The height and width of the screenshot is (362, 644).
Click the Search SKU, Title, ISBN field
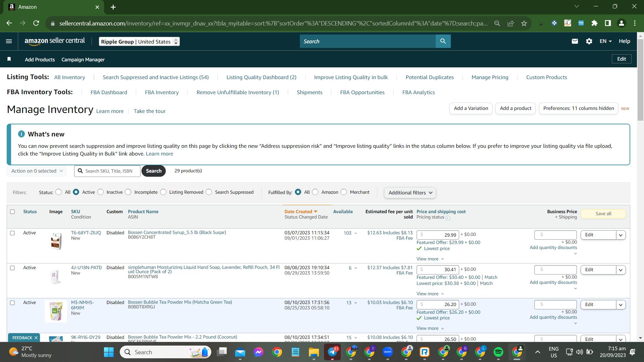pyautogui.click(x=107, y=171)
